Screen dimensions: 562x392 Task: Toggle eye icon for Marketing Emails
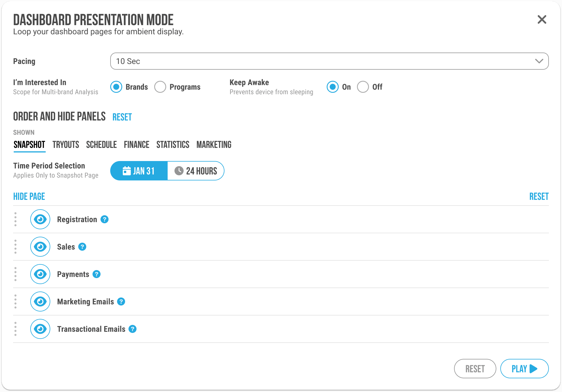tap(40, 301)
